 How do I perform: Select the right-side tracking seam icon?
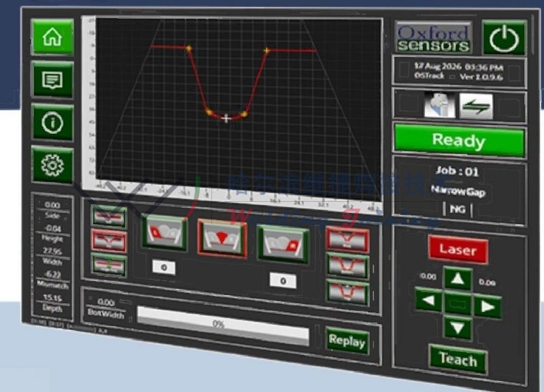point(283,240)
